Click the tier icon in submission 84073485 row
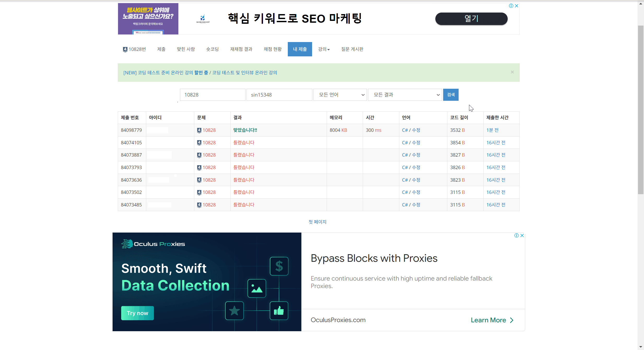This screenshot has height=350, width=644. [199, 205]
